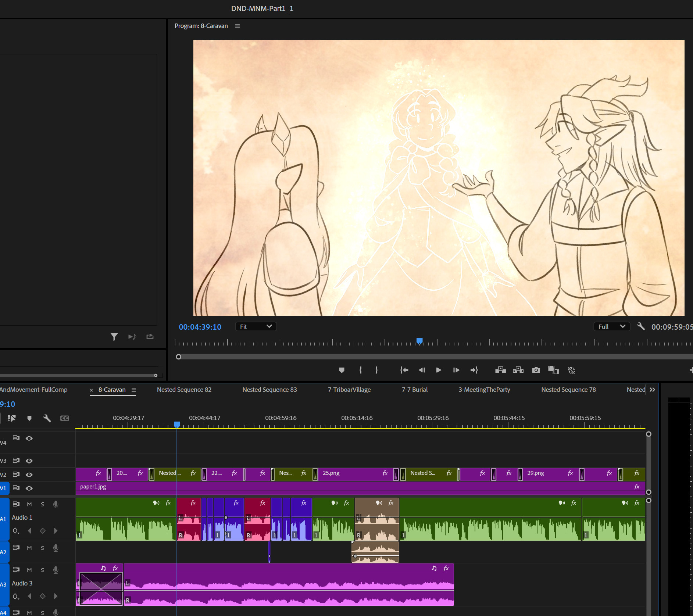Toggle sync lock on V2 track
The image size is (693, 616).
pos(16,474)
